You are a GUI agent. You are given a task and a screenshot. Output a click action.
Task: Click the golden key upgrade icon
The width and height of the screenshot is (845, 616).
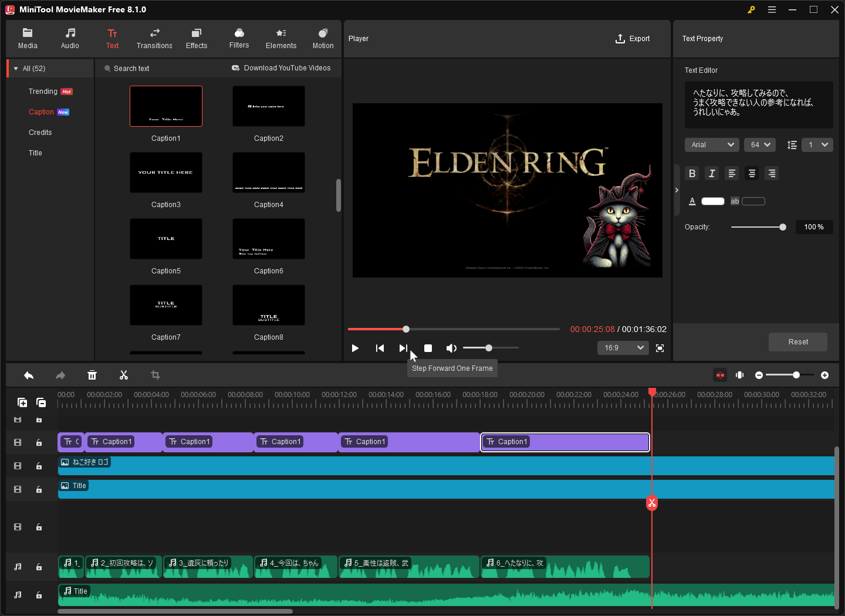pyautogui.click(x=751, y=9)
